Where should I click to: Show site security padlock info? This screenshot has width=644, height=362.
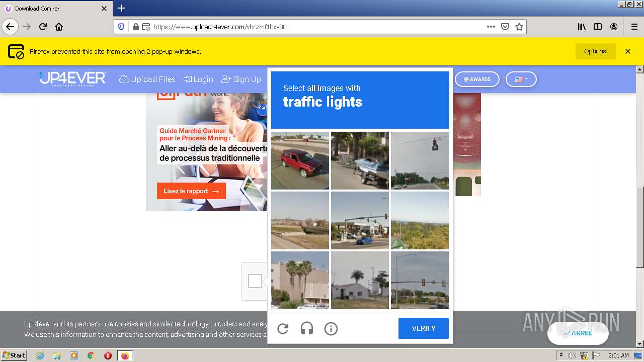[135, 27]
